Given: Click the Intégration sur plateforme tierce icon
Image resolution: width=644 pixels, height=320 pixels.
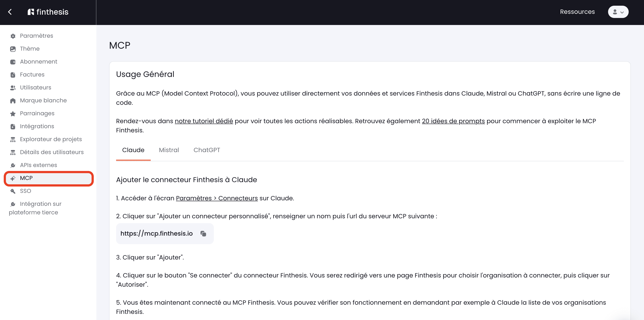Looking at the screenshot, I should click(x=13, y=204).
